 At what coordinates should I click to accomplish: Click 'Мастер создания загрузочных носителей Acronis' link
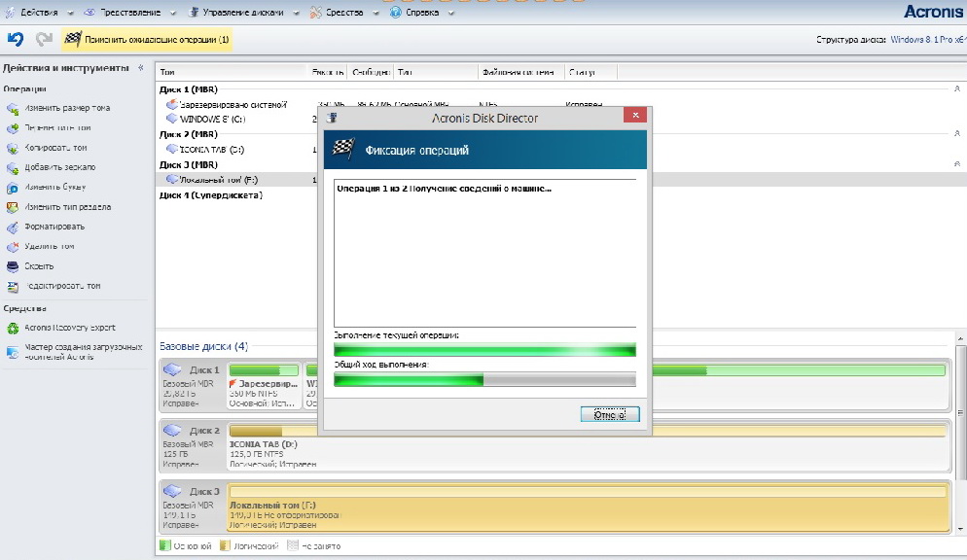[83, 352]
